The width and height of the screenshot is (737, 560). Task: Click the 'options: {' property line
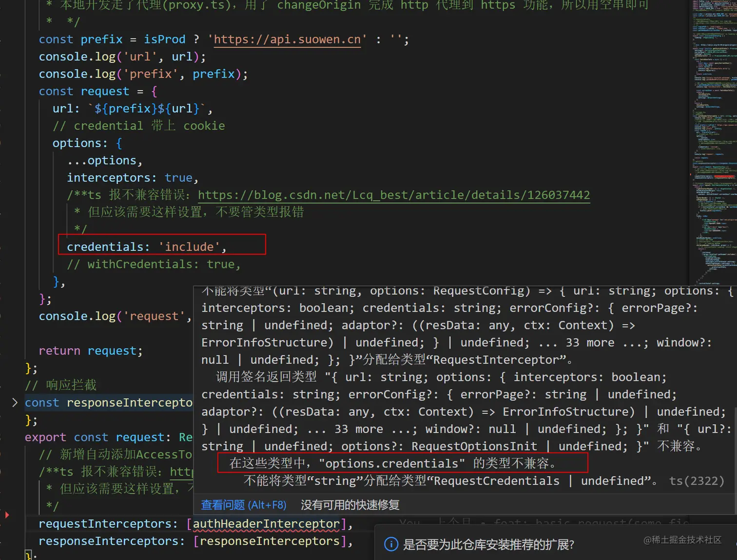[x=87, y=143]
